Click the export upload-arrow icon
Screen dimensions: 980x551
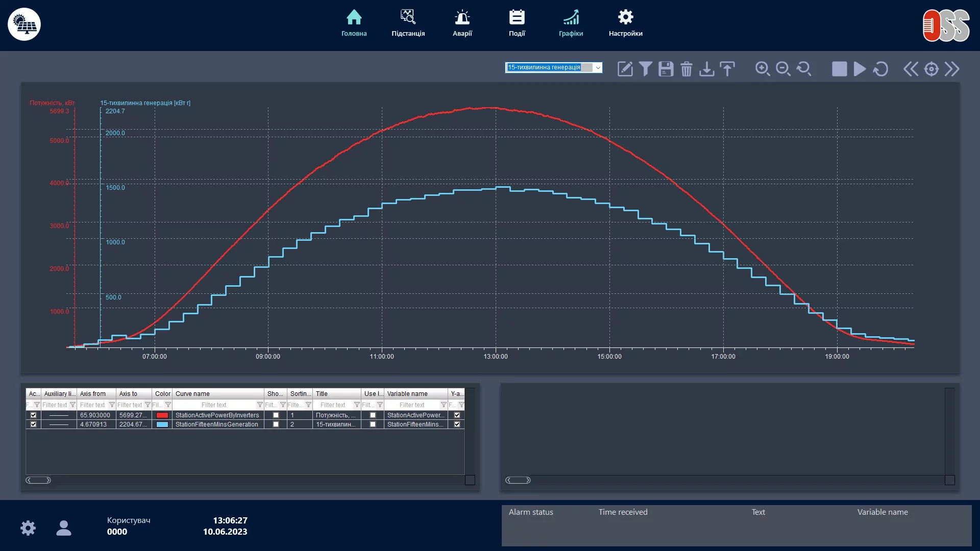click(x=727, y=69)
